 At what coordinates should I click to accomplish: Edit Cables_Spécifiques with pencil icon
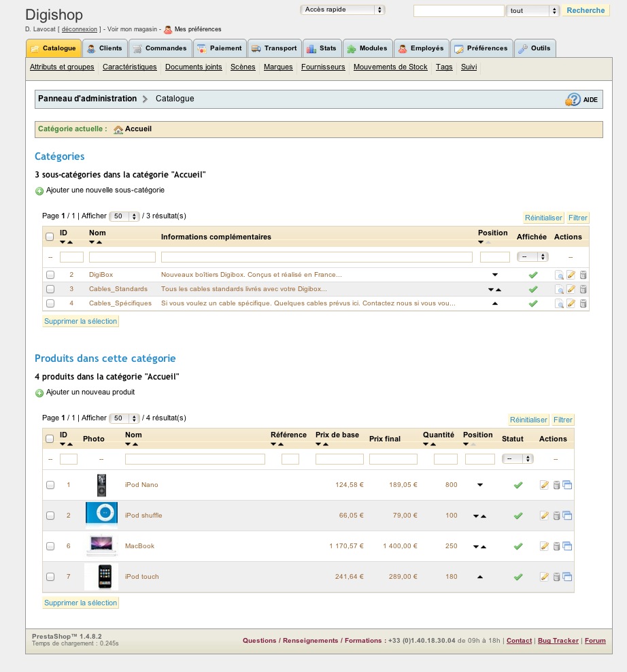coord(571,303)
